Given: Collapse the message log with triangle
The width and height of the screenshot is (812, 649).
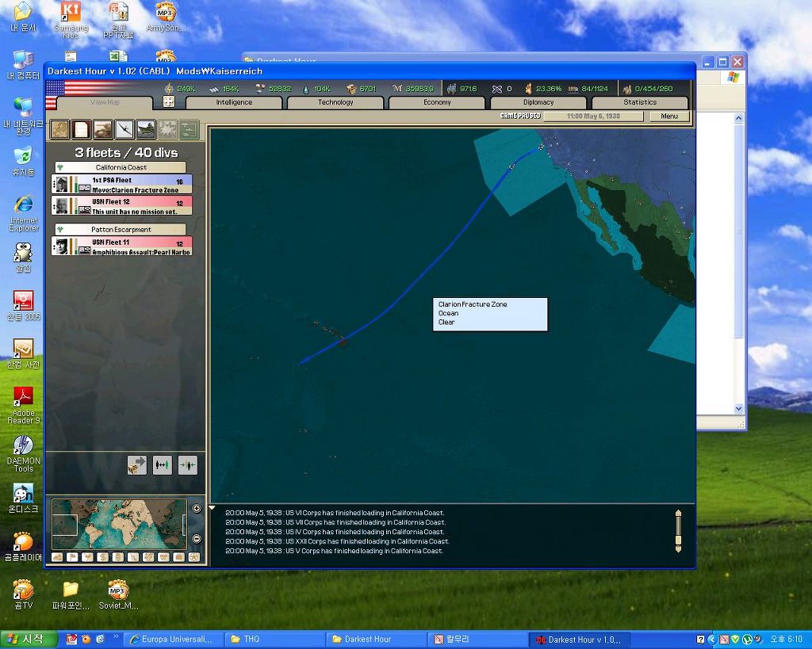Looking at the screenshot, I should click(213, 508).
